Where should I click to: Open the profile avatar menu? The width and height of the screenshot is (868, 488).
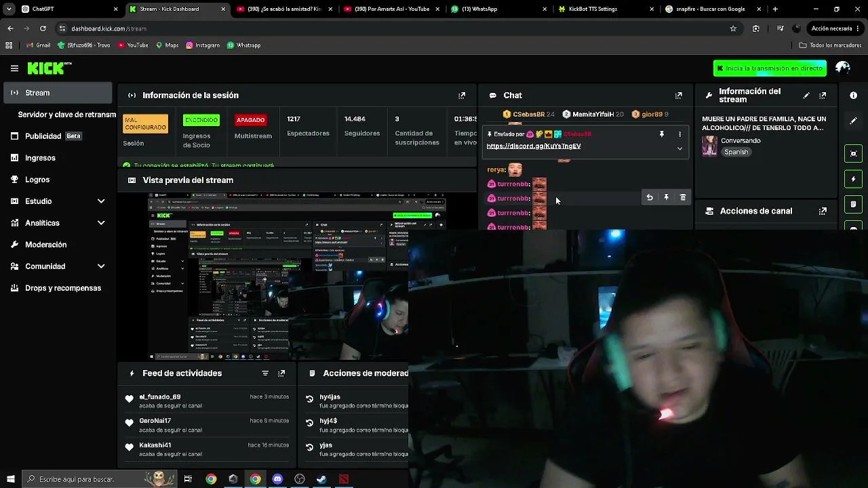843,68
